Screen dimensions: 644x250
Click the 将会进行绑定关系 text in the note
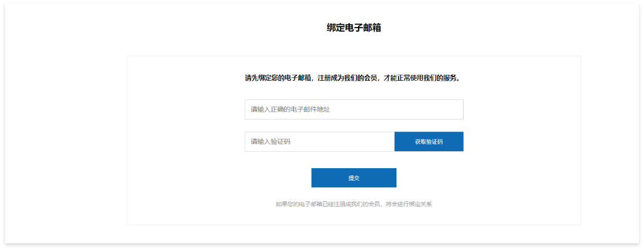pos(409,204)
